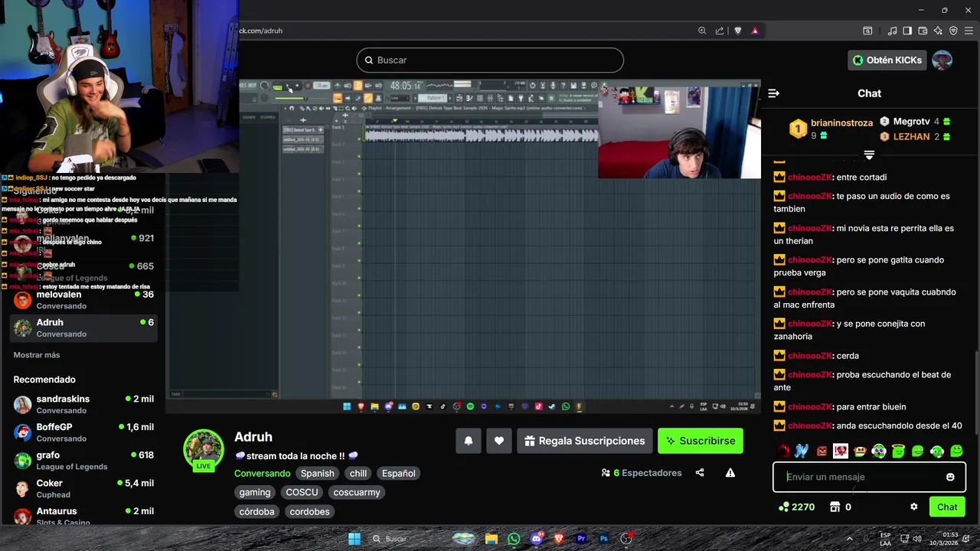Open the chat shop store icon
This screenshot has width=980, height=551.
[835, 507]
